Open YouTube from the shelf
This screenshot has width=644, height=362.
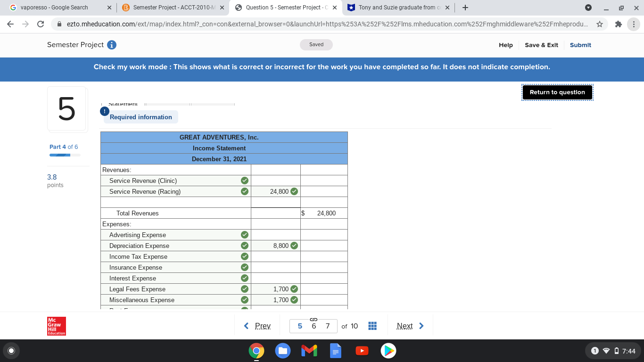(x=362, y=351)
